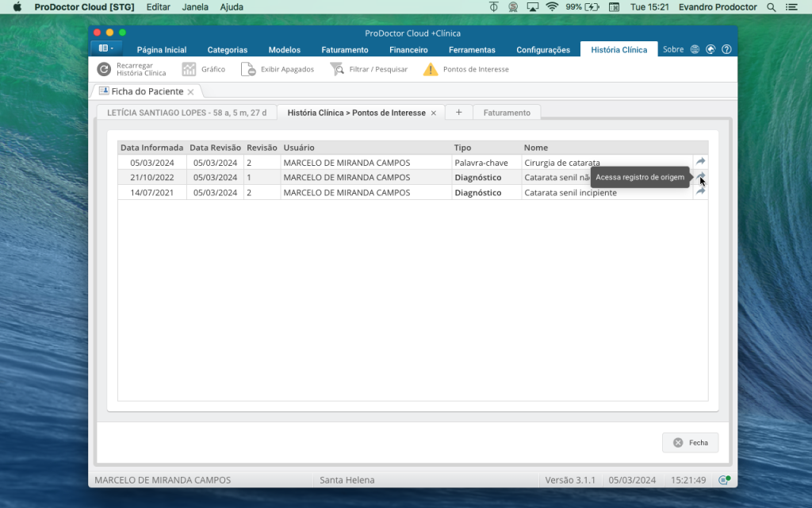The width and height of the screenshot is (812, 508).
Task: Click the connection status icon in status bar
Action: pyautogui.click(x=724, y=480)
